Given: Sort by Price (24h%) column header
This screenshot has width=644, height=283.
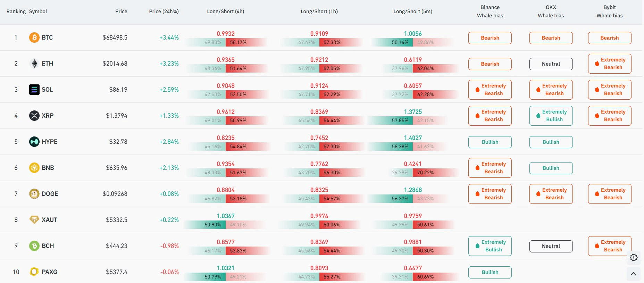Looking at the screenshot, I should (x=164, y=11).
